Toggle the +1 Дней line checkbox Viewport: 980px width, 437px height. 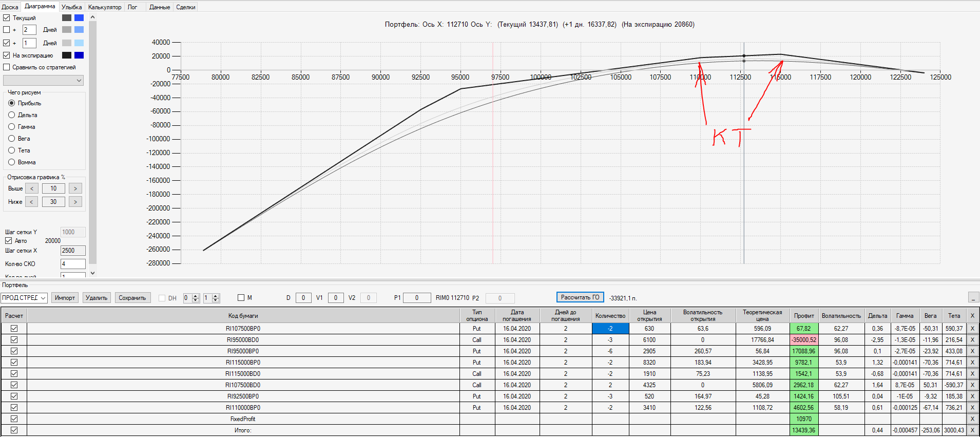tap(7, 43)
